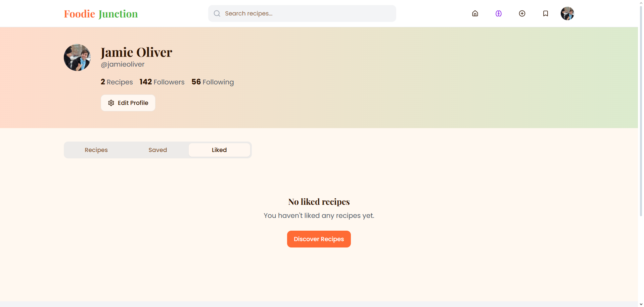Open the navbar profile avatar menu
Viewport: 644px width, 307px height.
click(x=567, y=13)
